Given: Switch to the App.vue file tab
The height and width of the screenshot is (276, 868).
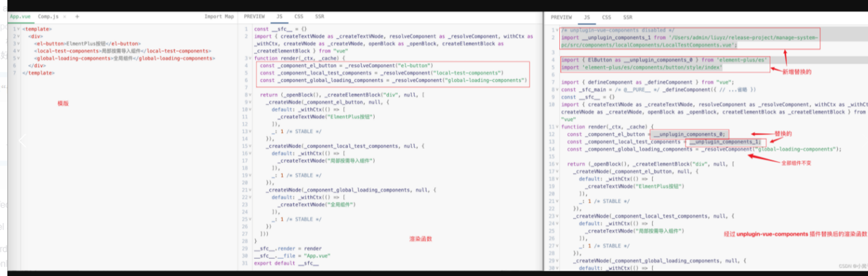Looking at the screenshot, I should pyautogui.click(x=20, y=17).
